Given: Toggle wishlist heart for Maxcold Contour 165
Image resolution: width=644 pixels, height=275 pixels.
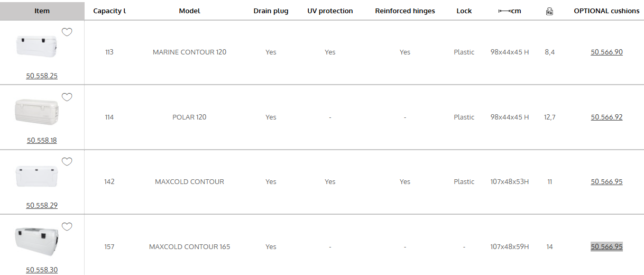Looking at the screenshot, I should click(x=67, y=227).
